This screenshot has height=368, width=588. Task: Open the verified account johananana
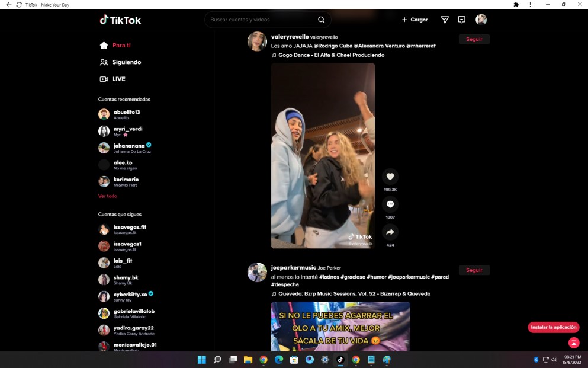pyautogui.click(x=130, y=145)
